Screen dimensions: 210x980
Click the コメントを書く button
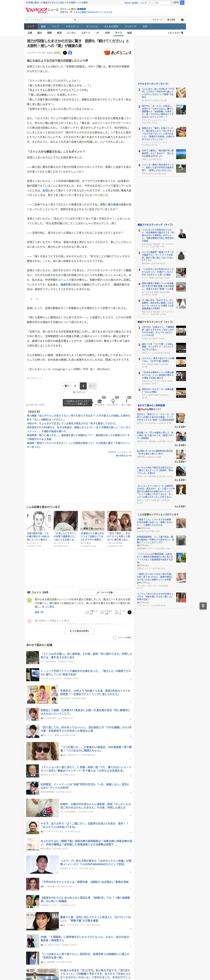pos(105,592)
